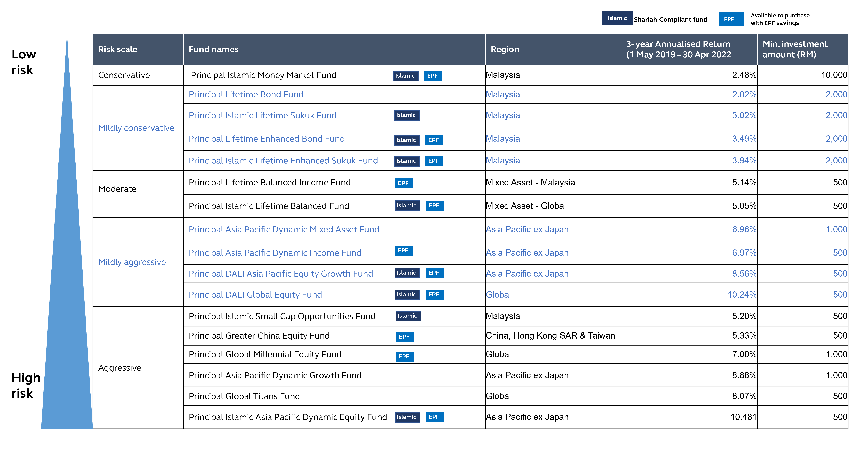The image size is (868, 454).
Task: Click Islamic badge beside Islamic Lifetime Enhanced Sukuk Fund
Action: (407, 161)
